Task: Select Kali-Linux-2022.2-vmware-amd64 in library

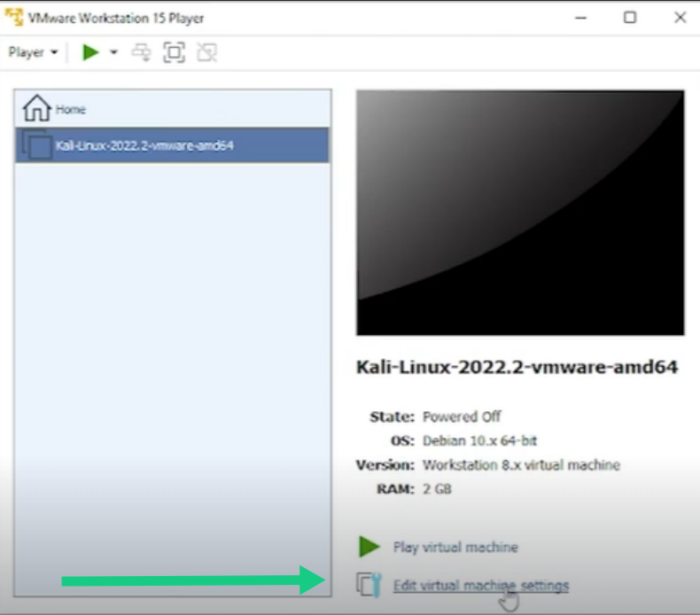Action: click(172, 144)
